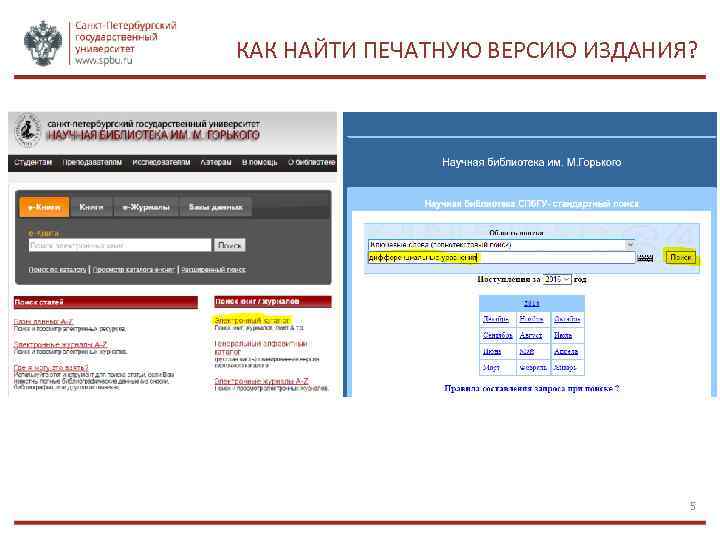
Task: Open the year link atop the months table
Action: click(531, 304)
